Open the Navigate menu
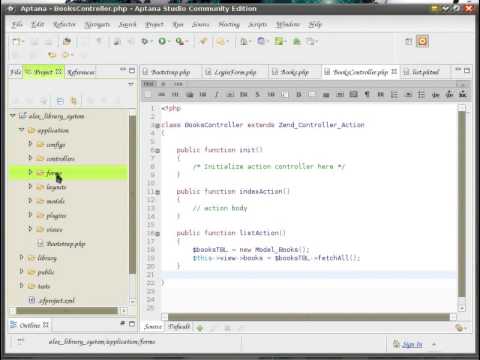 (97, 25)
